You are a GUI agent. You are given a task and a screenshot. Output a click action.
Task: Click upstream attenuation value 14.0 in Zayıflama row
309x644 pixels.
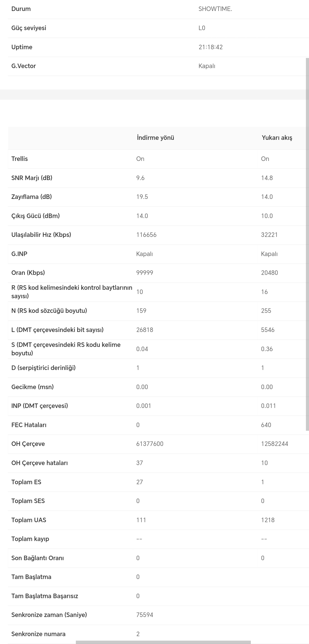coord(267,197)
